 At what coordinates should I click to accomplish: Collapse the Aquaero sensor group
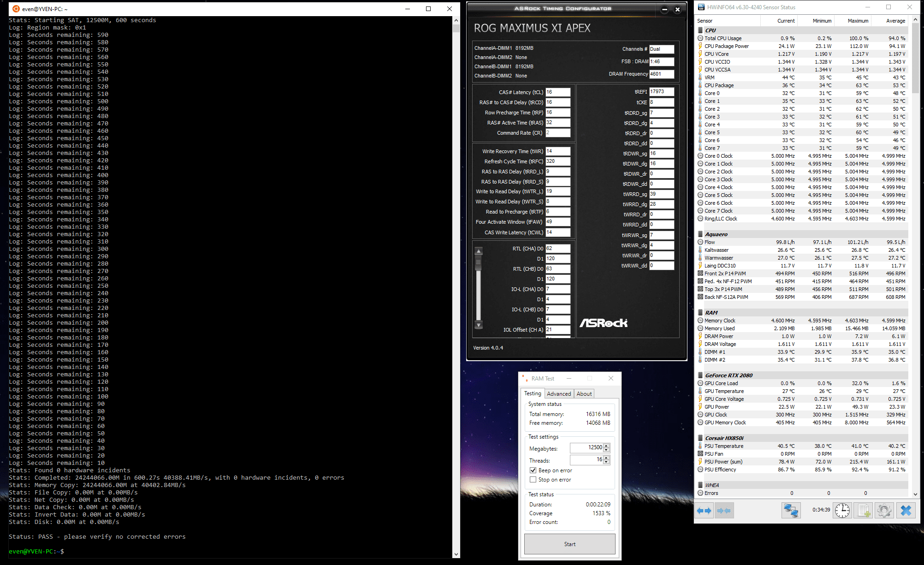[700, 234]
